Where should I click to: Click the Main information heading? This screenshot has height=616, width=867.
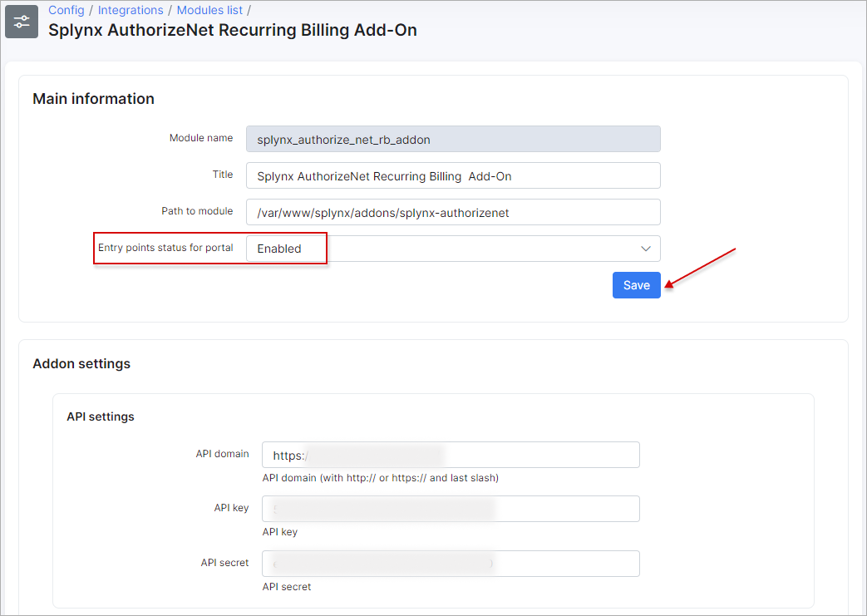coord(93,98)
